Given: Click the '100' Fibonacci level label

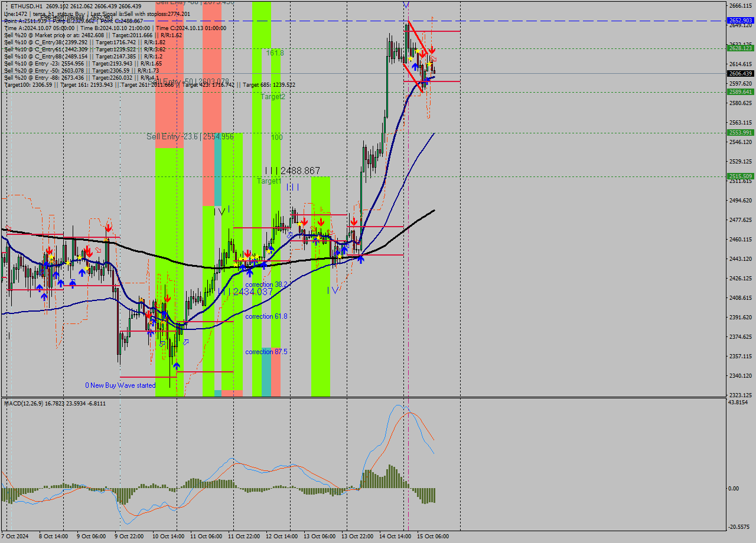Looking at the screenshot, I should click(276, 137).
